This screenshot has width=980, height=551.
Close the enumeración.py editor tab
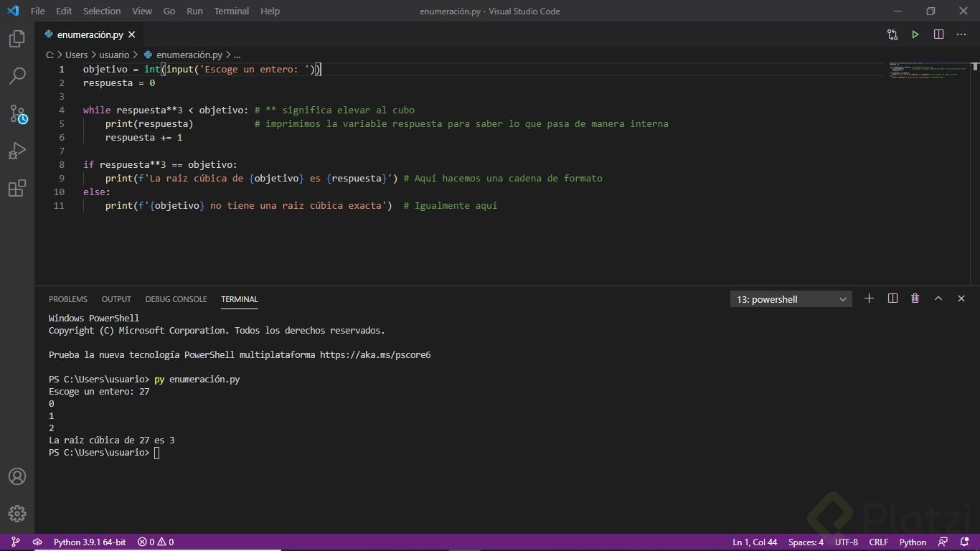click(x=132, y=34)
